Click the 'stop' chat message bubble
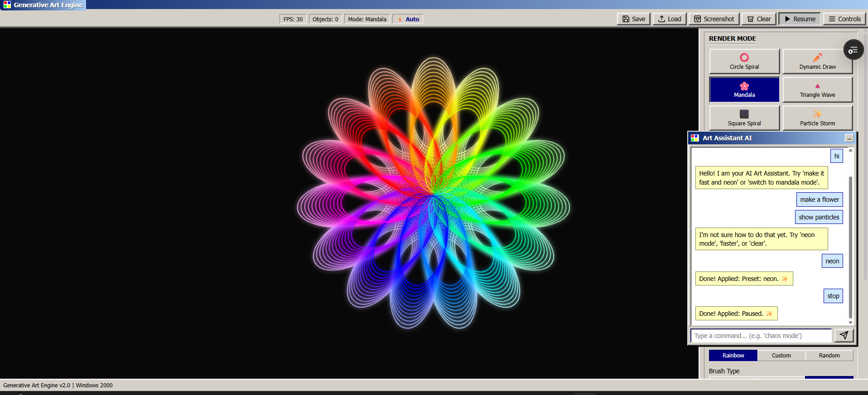The image size is (868, 395). (x=833, y=296)
